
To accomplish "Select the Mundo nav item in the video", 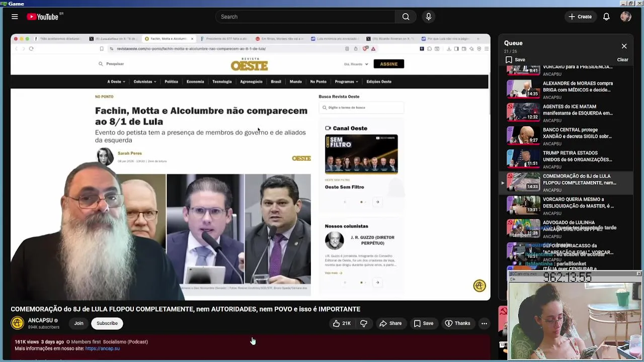I will point(296,81).
